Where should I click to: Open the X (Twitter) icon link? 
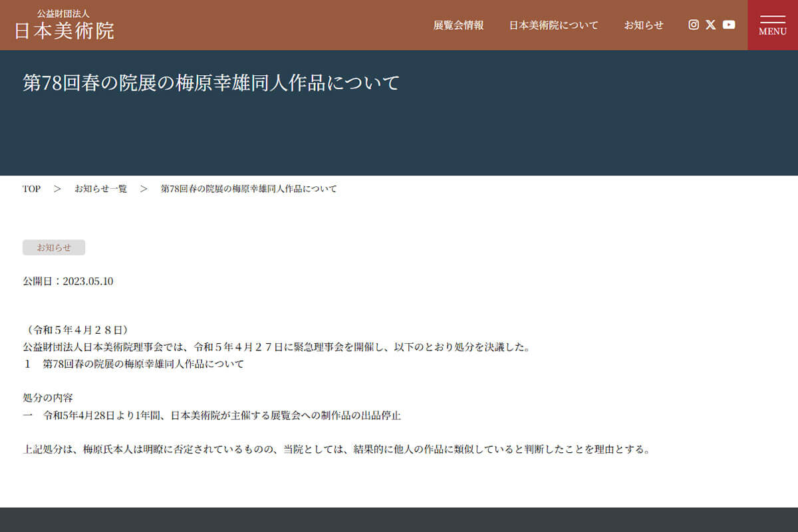pos(711,25)
